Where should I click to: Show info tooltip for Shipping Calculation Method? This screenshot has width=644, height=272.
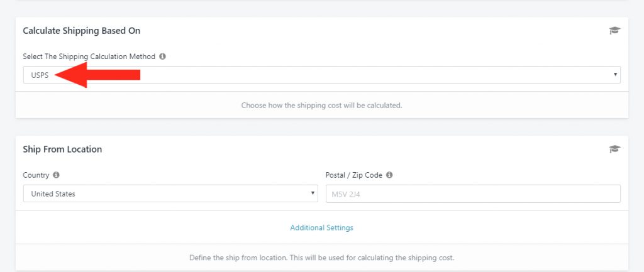point(163,57)
